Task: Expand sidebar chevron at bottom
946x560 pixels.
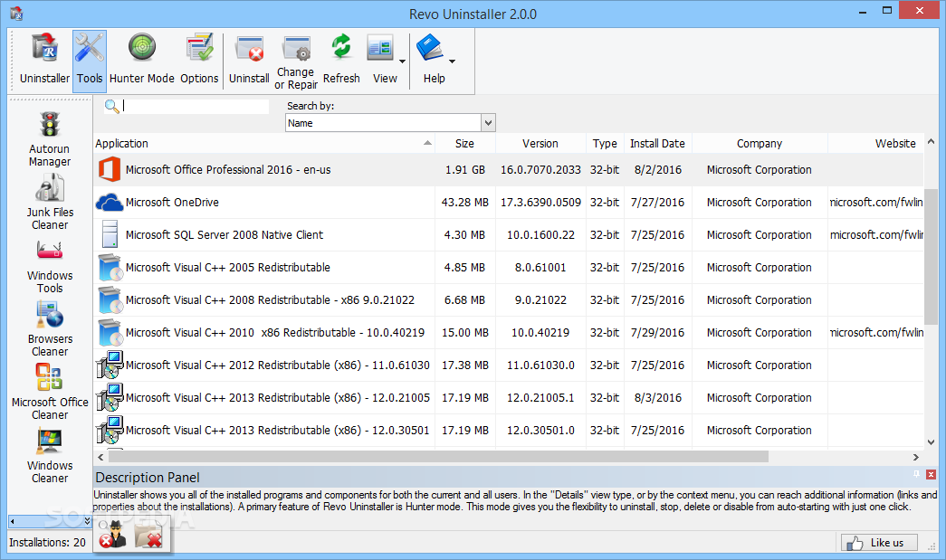Action: click(x=87, y=521)
